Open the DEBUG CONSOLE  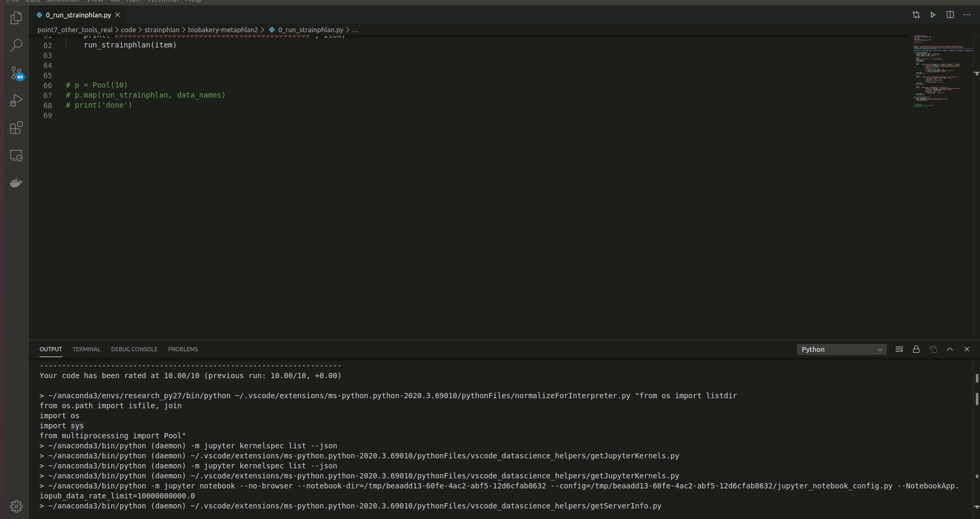click(134, 349)
